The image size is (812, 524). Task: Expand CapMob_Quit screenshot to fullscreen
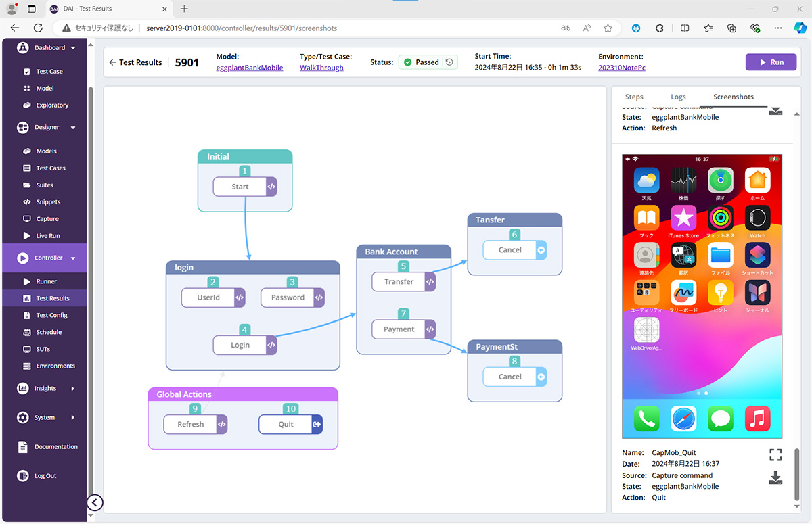pyautogui.click(x=775, y=455)
